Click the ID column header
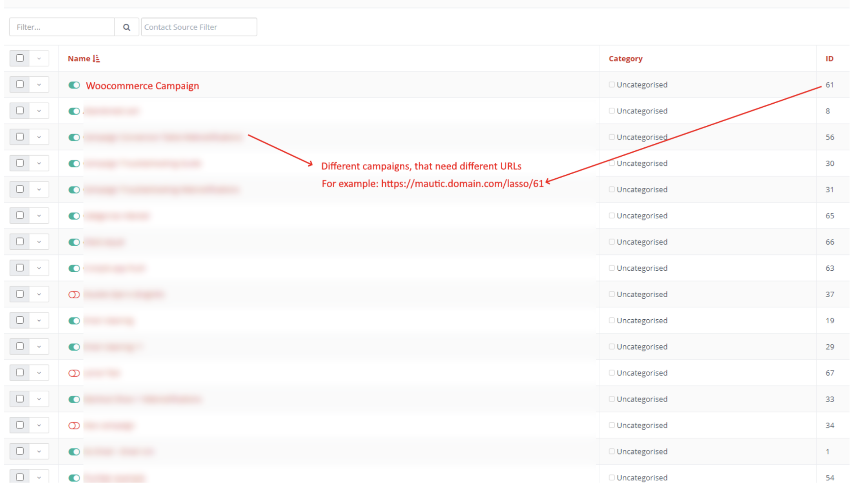The width and height of the screenshot is (868, 498). click(x=829, y=58)
